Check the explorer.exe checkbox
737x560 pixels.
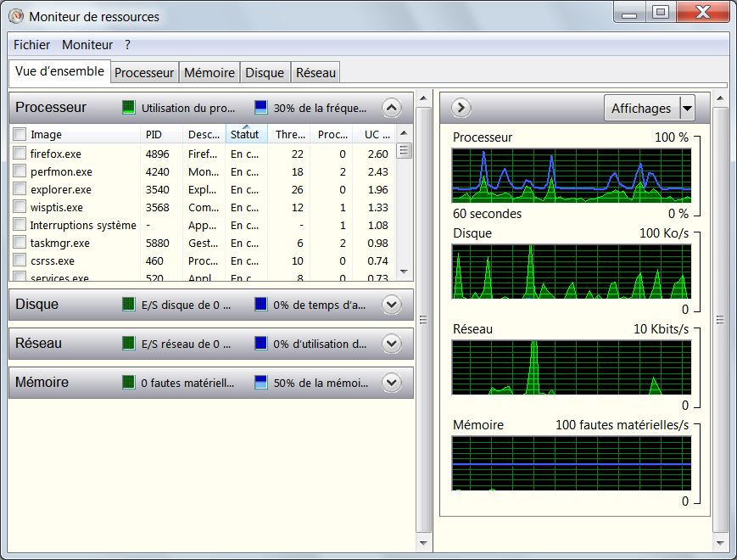coord(20,188)
